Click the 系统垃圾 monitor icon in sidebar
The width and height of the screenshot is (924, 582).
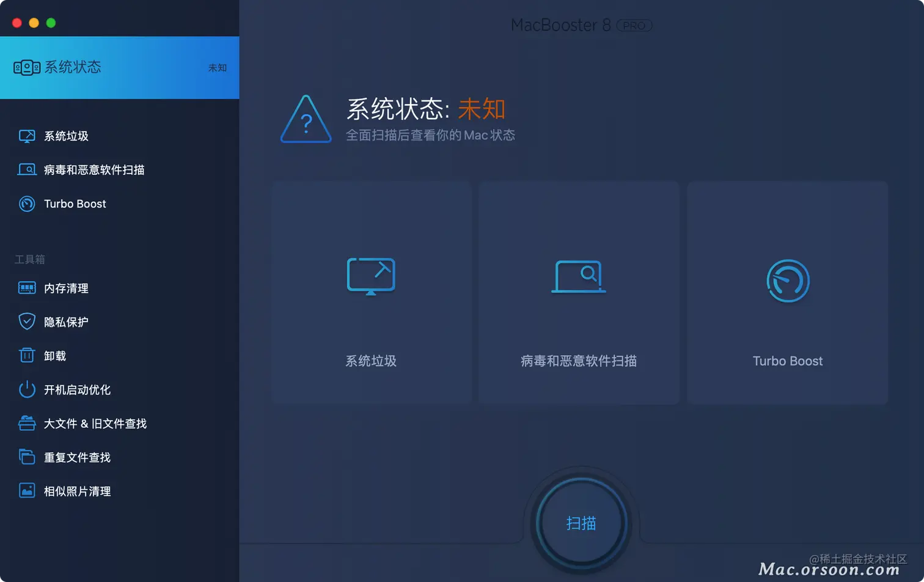[27, 136]
